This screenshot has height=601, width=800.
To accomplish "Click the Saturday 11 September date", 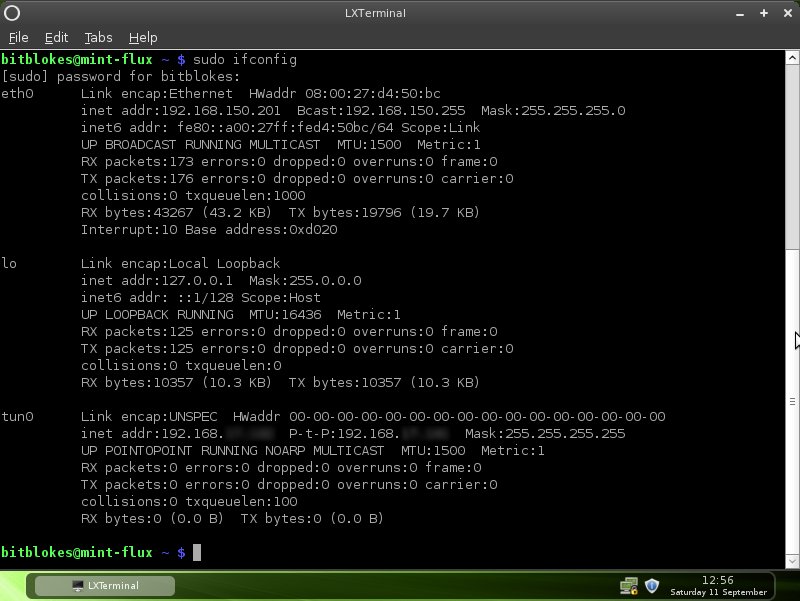I will point(718,592).
